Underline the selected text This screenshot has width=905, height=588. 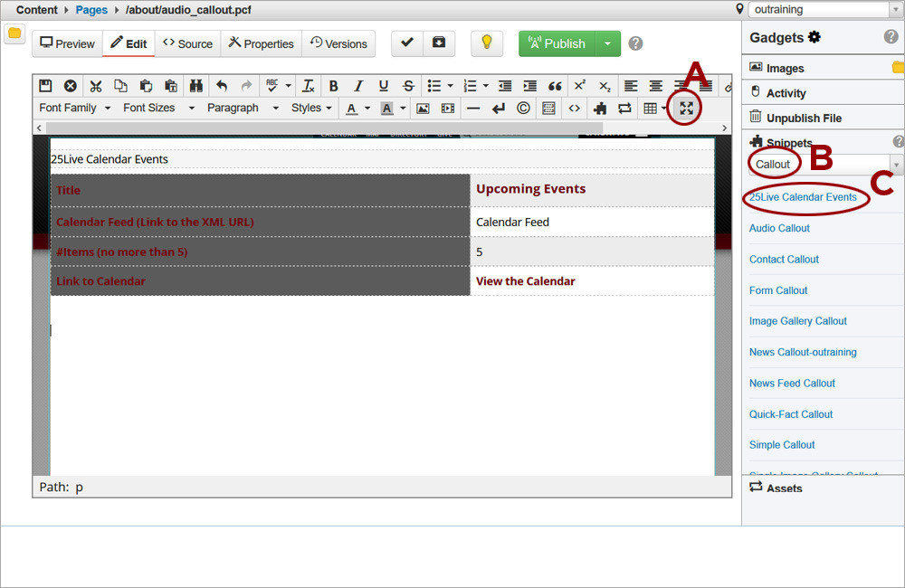click(x=383, y=86)
